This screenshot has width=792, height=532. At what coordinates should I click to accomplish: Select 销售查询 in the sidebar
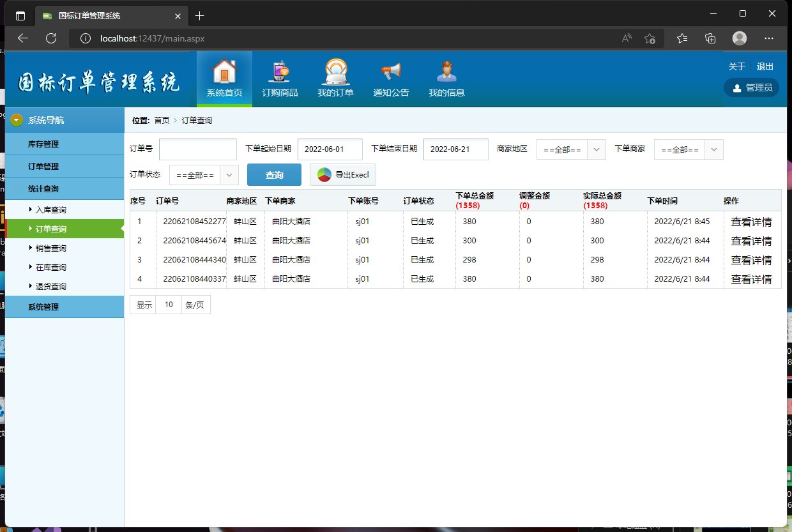[x=51, y=248]
